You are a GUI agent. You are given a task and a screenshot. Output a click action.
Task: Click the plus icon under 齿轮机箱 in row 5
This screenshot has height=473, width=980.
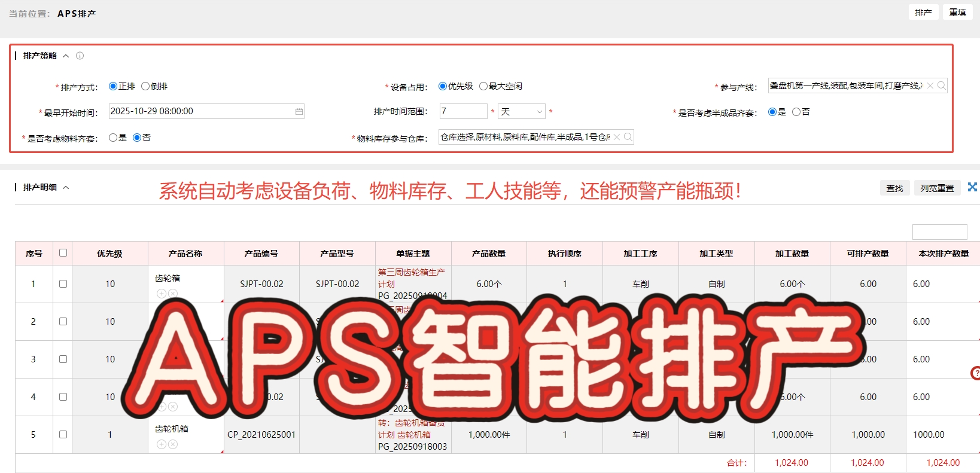(x=161, y=444)
